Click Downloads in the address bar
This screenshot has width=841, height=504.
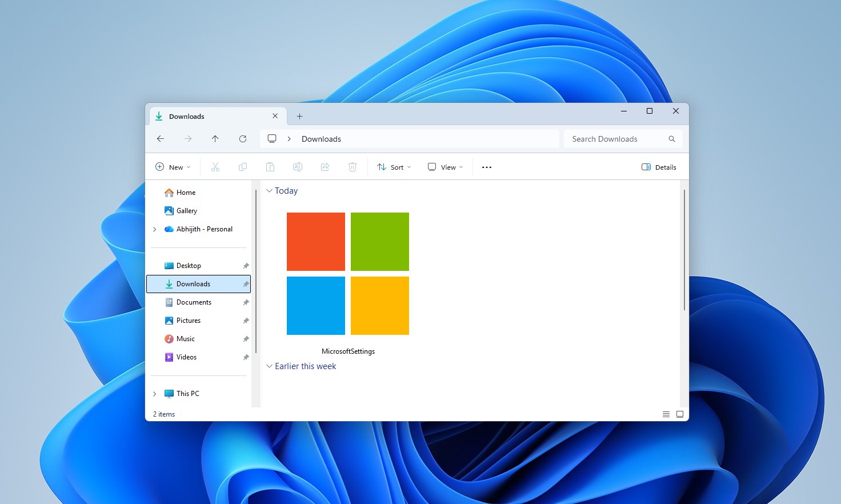(321, 139)
